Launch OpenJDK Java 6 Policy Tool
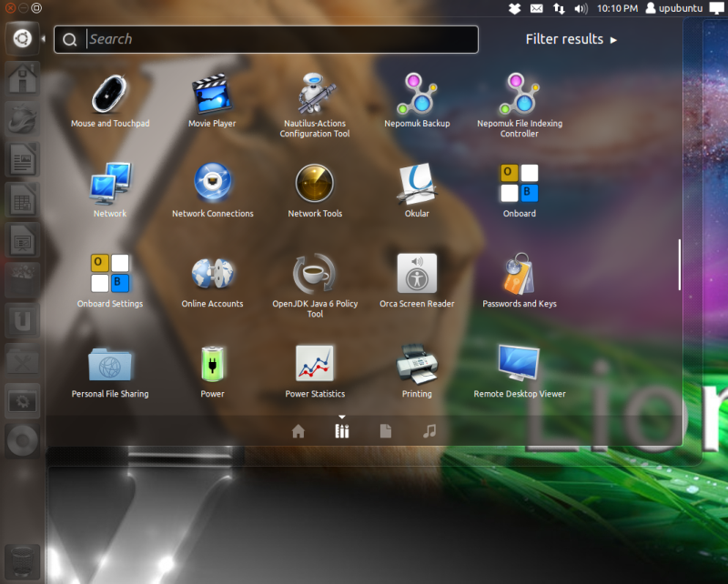This screenshot has height=584, width=728. tap(315, 286)
